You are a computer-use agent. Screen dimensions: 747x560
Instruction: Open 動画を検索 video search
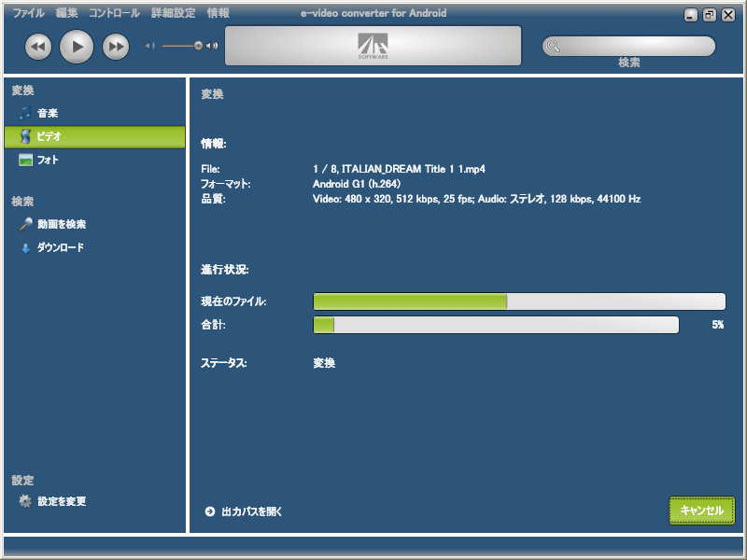62,224
